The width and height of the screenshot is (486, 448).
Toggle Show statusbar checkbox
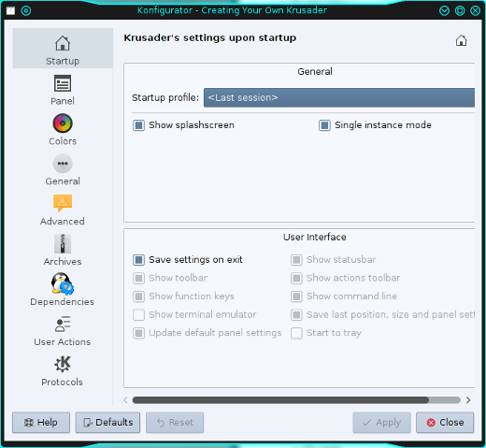click(296, 260)
